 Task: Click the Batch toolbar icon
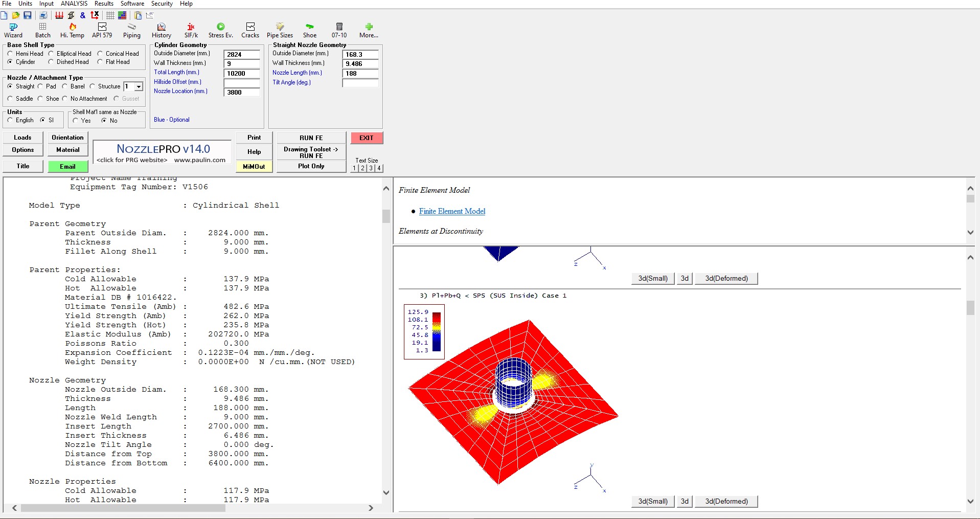pyautogui.click(x=43, y=30)
